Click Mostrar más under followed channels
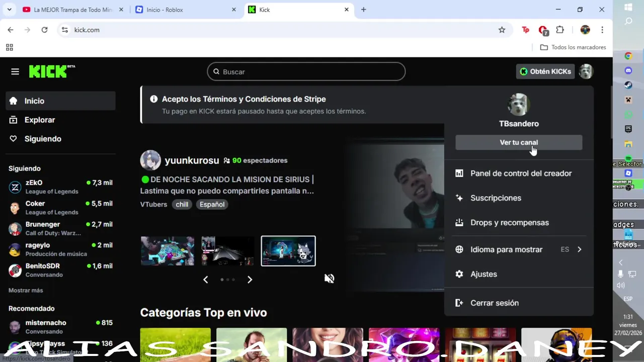The height and width of the screenshot is (362, 644). click(26, 290)
